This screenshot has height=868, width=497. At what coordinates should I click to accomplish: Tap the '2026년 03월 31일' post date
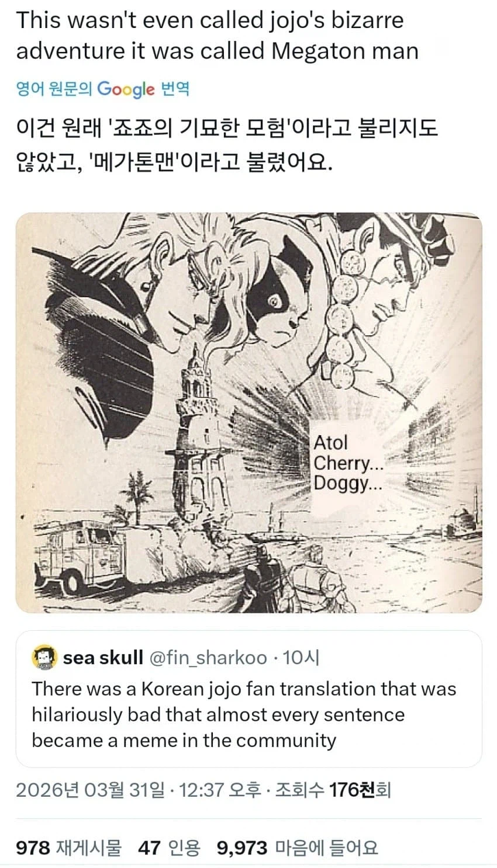click(90, 790)
